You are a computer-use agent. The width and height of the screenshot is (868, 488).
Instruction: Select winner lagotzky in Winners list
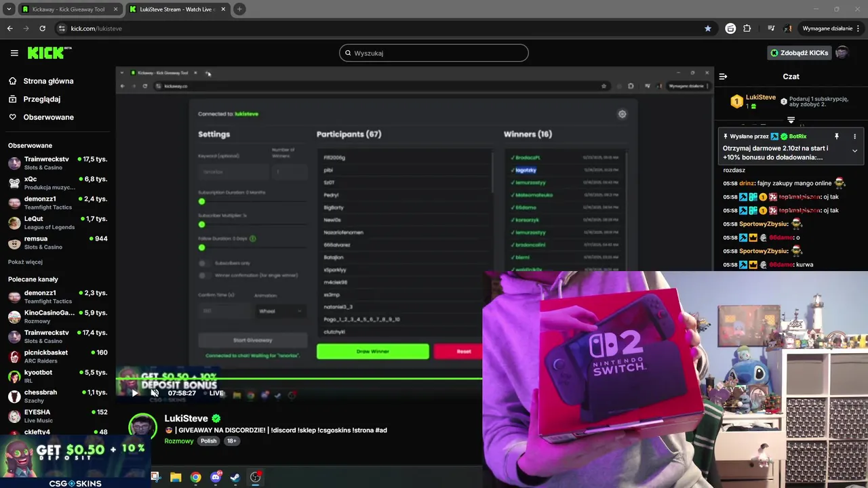(x=526, y=170)
